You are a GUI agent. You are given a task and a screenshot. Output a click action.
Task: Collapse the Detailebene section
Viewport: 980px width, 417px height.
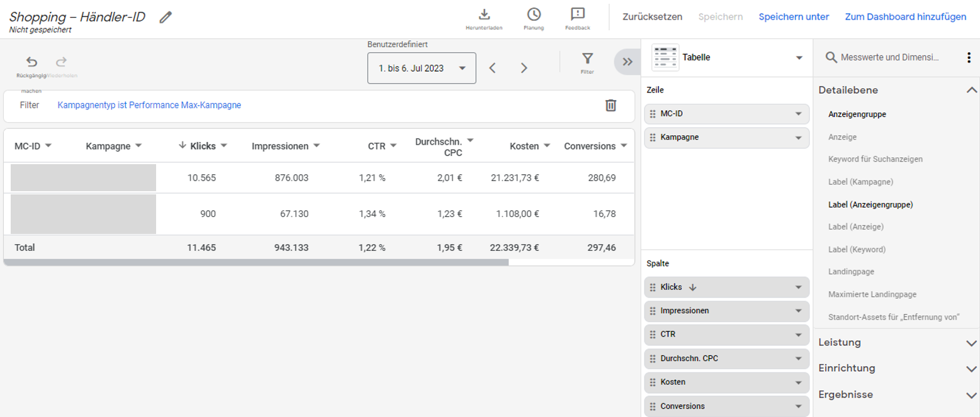point(971,90)
